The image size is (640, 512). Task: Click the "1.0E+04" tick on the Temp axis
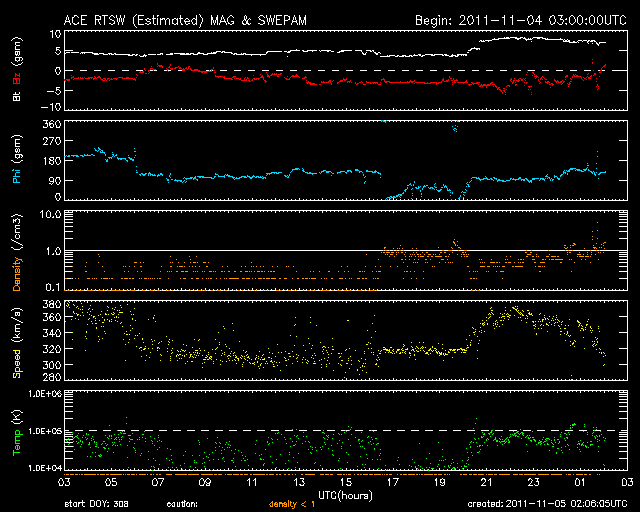tap(45, 468)
